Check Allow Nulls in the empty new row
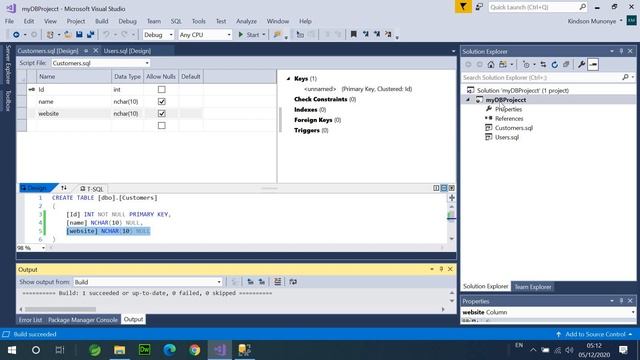640x360 pixels. pyautogui.click(x=162, y=125)
